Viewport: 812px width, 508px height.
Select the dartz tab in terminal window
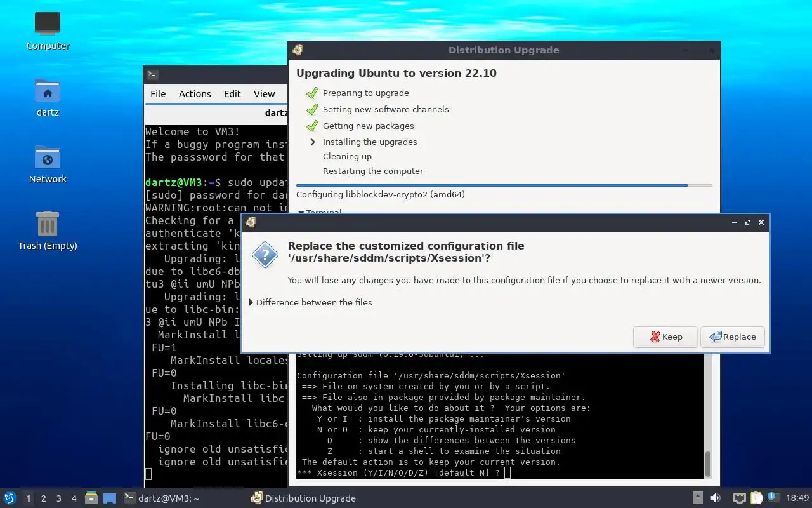[x=216, y=113]
